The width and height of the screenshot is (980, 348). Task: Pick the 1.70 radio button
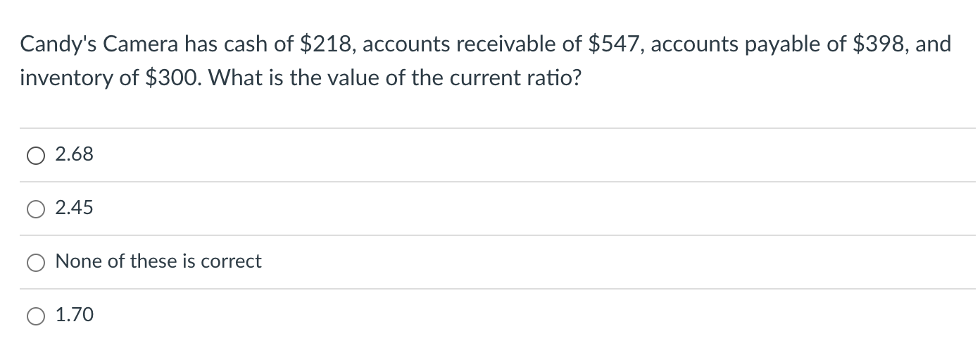(x=37, y=316)
